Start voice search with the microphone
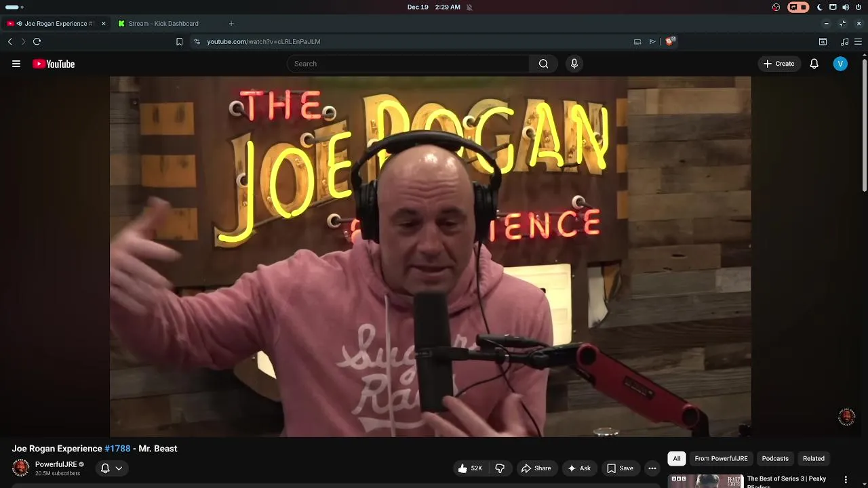The image size is (868, 488). [574, 64]
